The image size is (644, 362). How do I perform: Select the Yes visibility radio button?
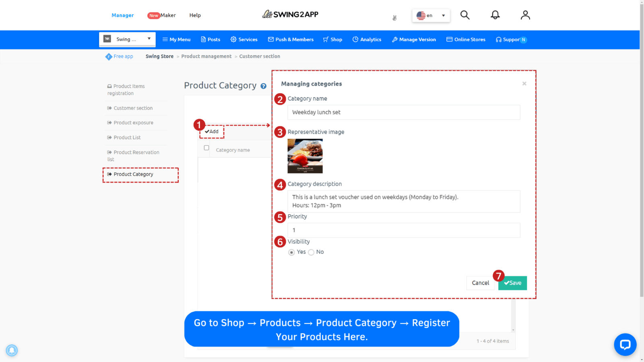coord(292,252)
